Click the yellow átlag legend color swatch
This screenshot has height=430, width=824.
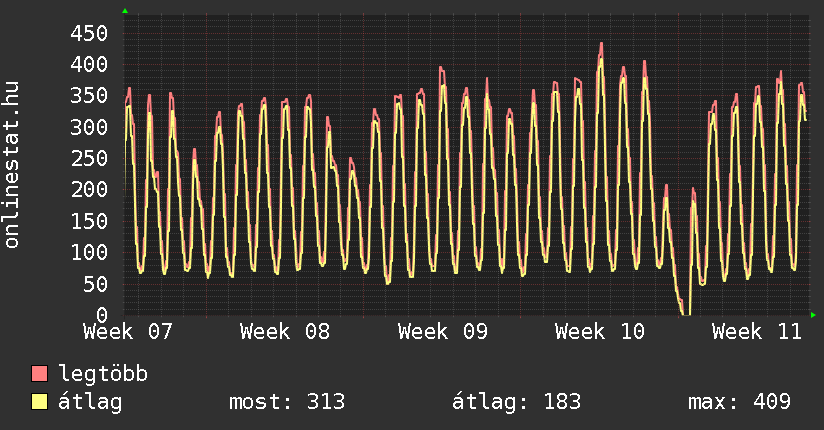pyautogui.click(x=40, y=402)
